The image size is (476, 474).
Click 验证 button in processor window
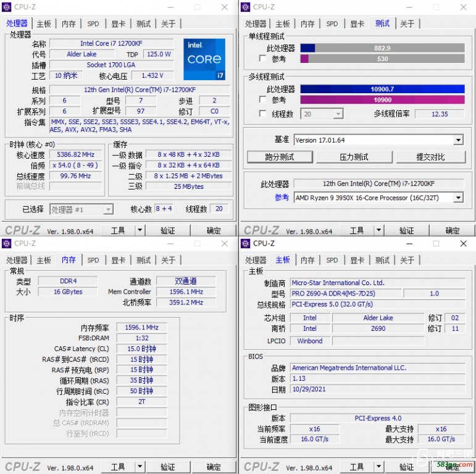[x=168, y=231]
